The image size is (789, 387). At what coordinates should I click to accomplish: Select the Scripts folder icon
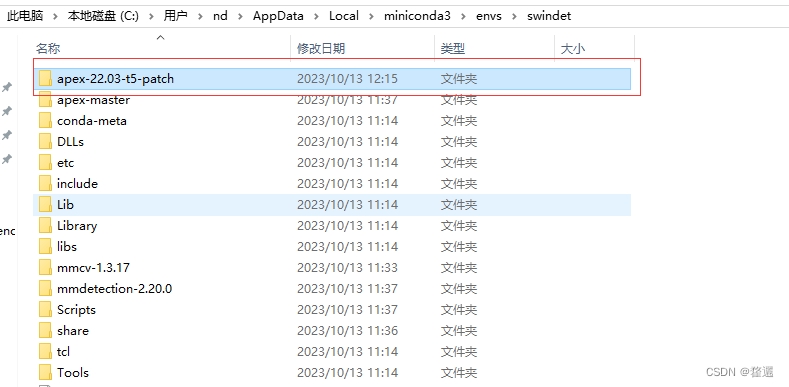point(45,309)
